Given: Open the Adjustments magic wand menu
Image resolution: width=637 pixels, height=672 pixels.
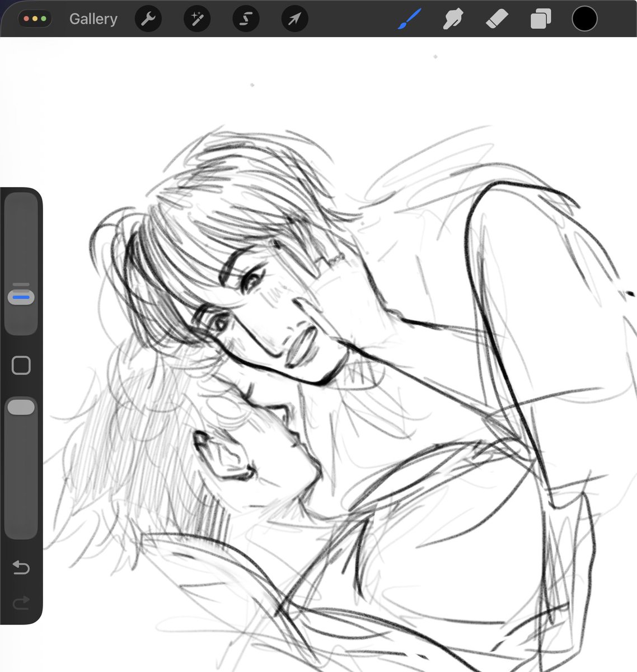Looking at the screenshot, I should [197, 19].
